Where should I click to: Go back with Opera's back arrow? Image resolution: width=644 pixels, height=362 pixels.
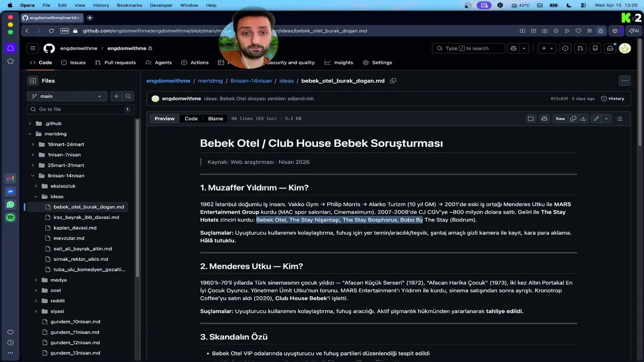click(27, 31)
